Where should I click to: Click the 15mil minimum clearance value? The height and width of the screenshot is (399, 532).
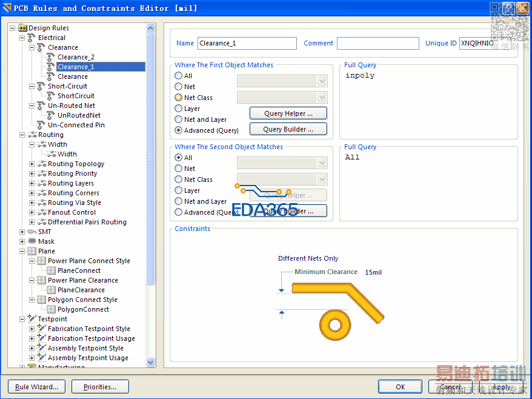373,272
